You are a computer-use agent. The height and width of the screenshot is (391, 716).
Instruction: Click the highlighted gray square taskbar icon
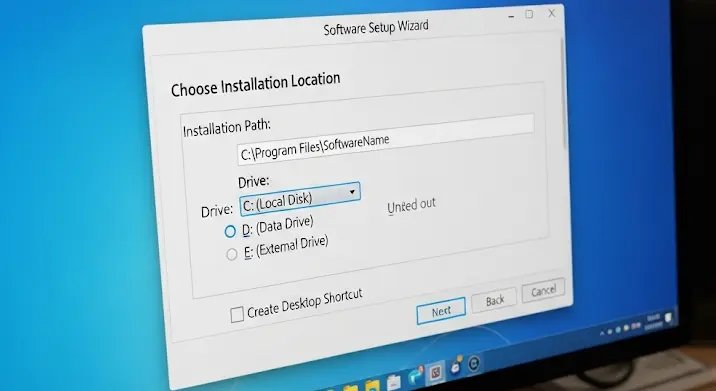(436, 372)
